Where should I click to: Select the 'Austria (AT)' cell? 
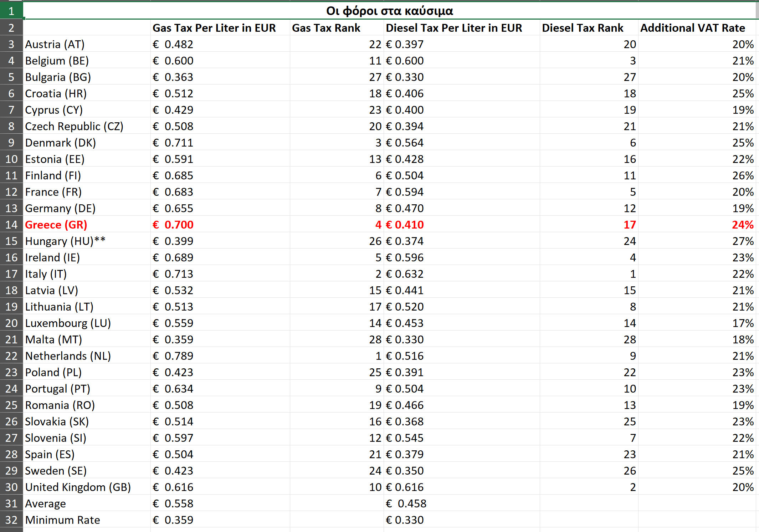pos(87,44)
